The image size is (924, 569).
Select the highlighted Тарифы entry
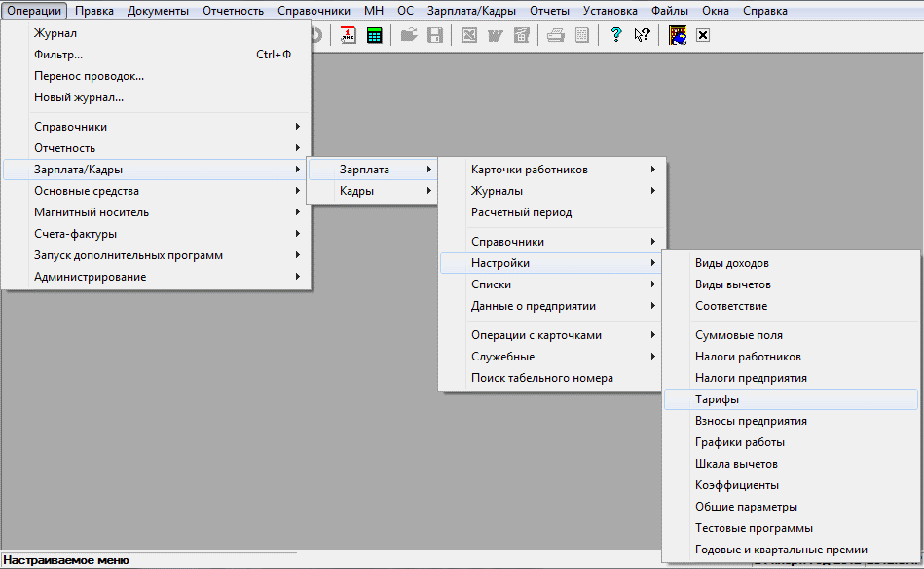pos(791,399)
